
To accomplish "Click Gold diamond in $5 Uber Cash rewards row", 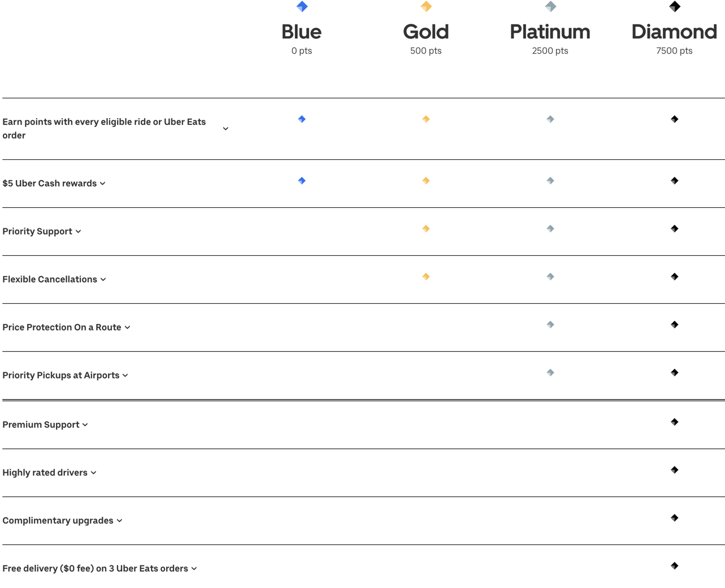I will [426, 181].
